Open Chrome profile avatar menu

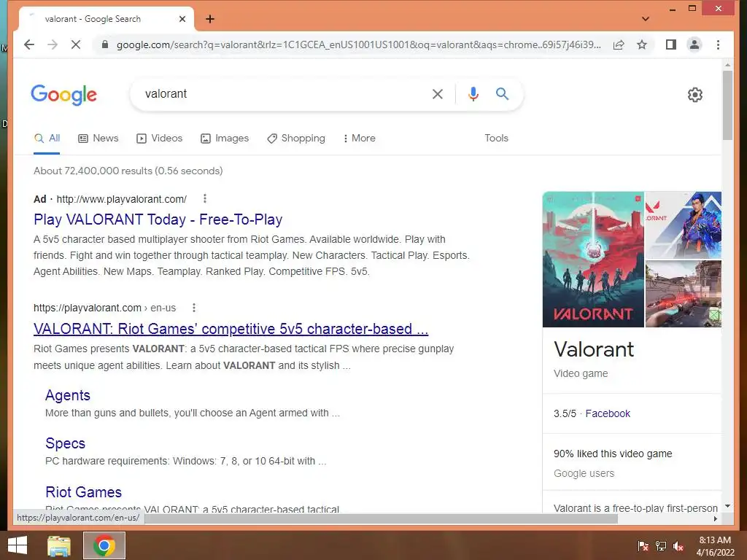coord(694,44)
